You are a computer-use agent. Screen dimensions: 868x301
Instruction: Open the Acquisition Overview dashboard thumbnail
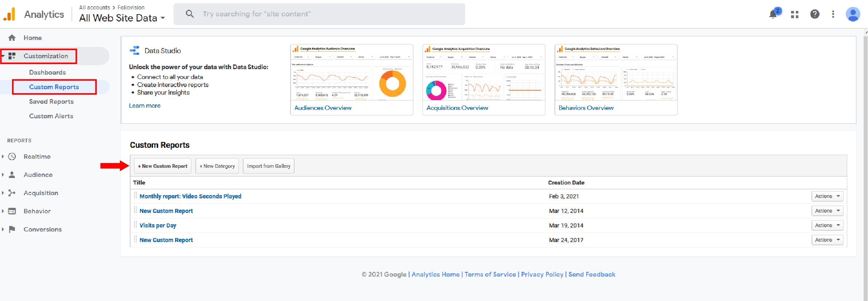pyautogui.click(x=484, y=73)
